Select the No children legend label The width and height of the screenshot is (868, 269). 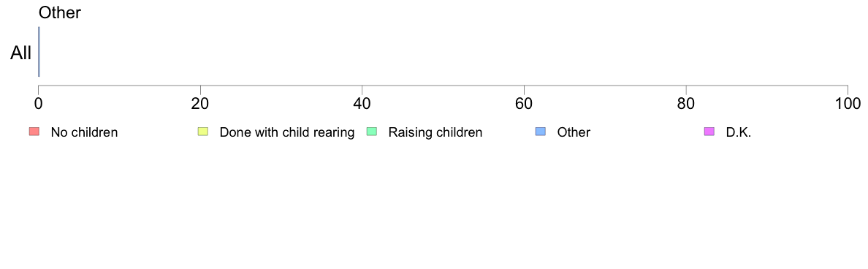[x=84, y=132]
